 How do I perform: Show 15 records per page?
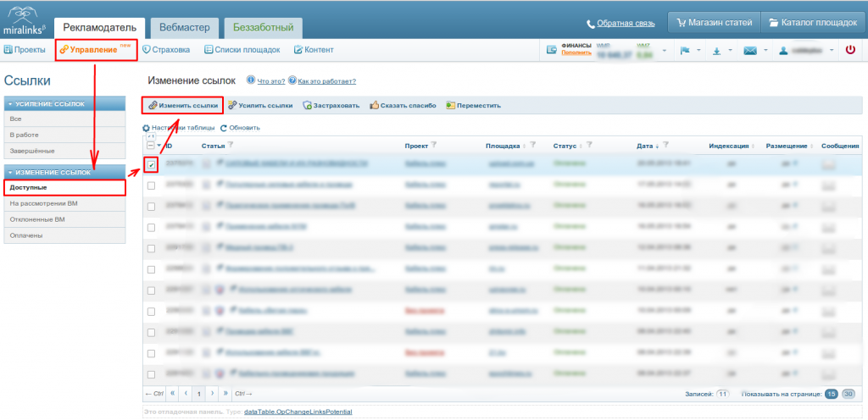[x=831, y=394]
